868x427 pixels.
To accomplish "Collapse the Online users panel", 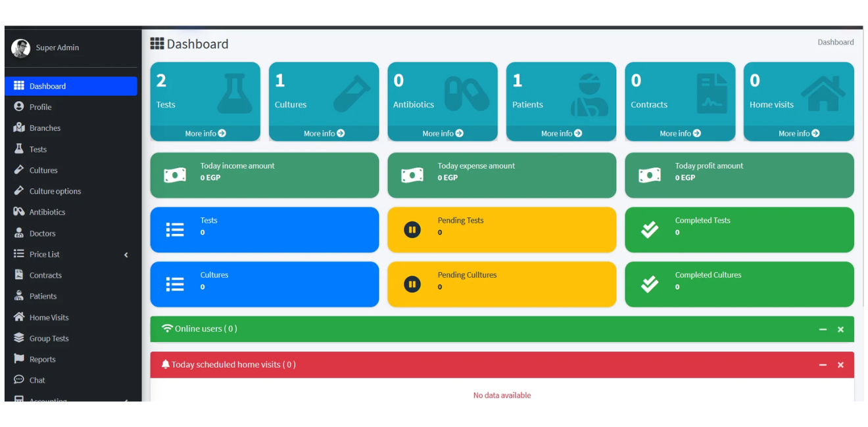I will point(823,329).
